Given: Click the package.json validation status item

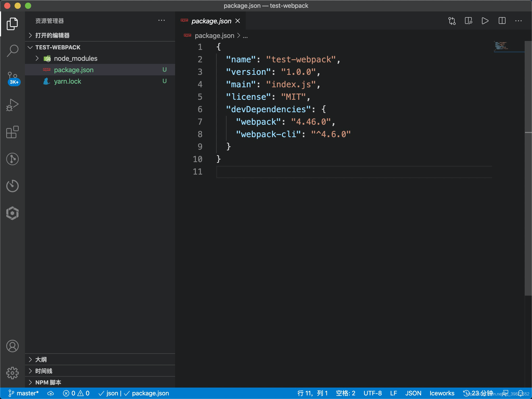Looking at the screenshot, I should click(x=147, y=393).
